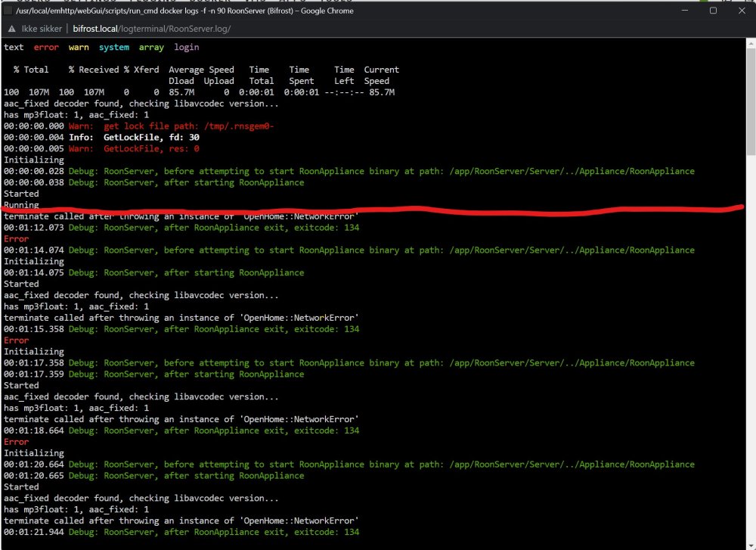Click the scrollbar up arrow
Screen dimensions: 756x550
(x=751, y=43)
